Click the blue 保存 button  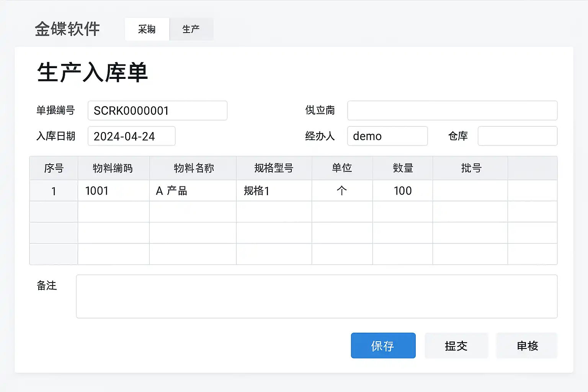[383, 346]
